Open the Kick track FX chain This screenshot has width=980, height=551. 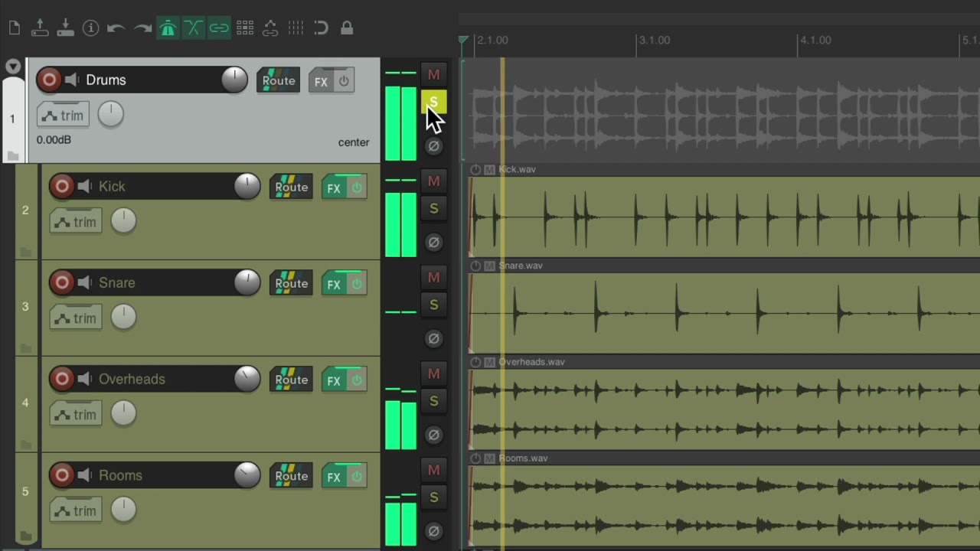click(334, 187)
